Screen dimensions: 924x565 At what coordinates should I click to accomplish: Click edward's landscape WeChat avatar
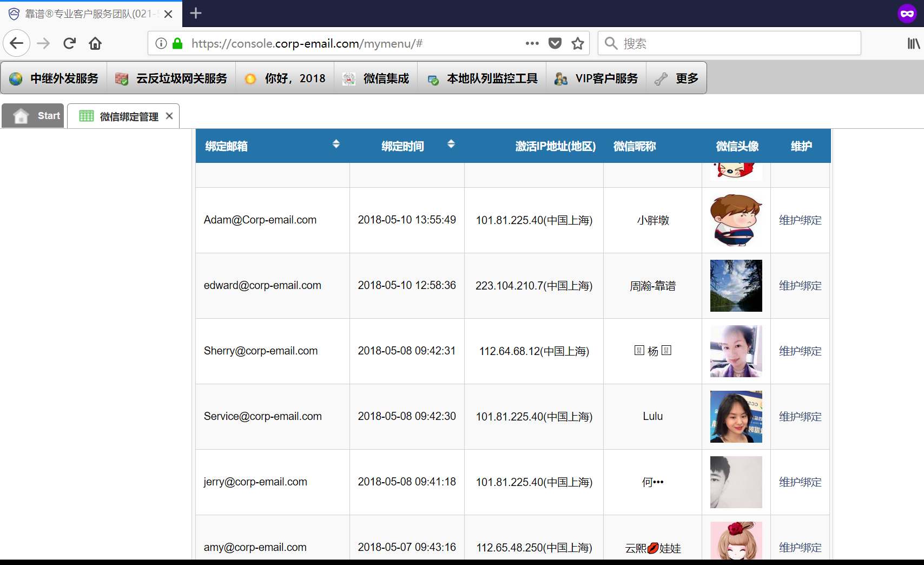(x=736, y=286)
